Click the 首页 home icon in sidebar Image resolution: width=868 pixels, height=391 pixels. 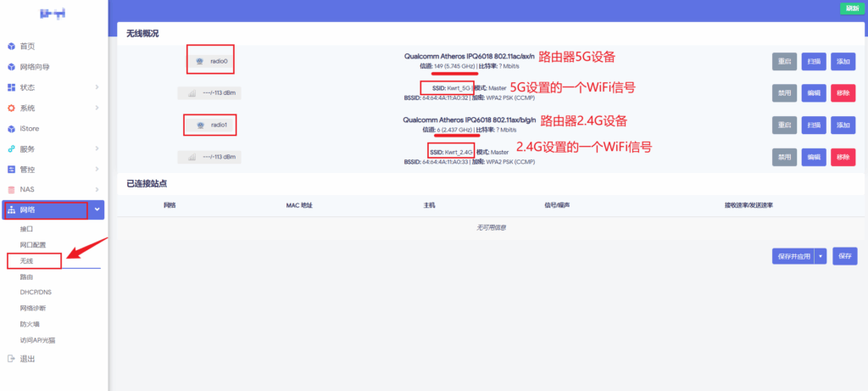(11, 47)
